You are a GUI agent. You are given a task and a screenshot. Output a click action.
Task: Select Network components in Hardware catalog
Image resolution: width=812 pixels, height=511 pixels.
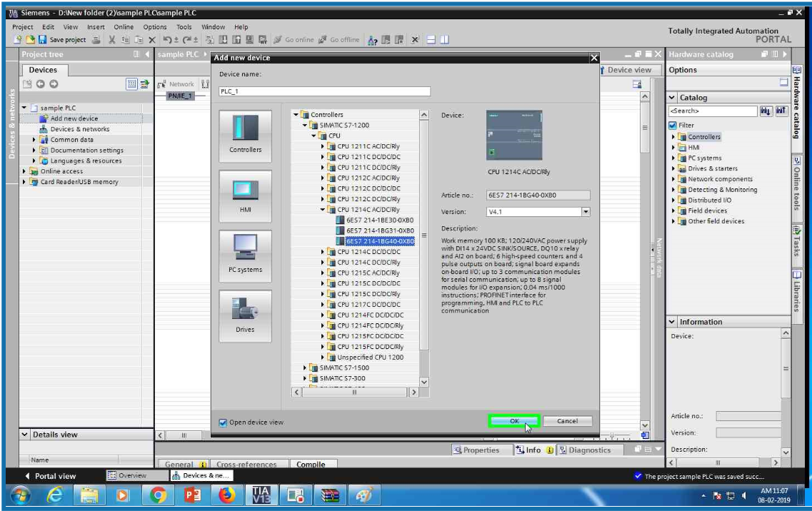click(721, 179)
